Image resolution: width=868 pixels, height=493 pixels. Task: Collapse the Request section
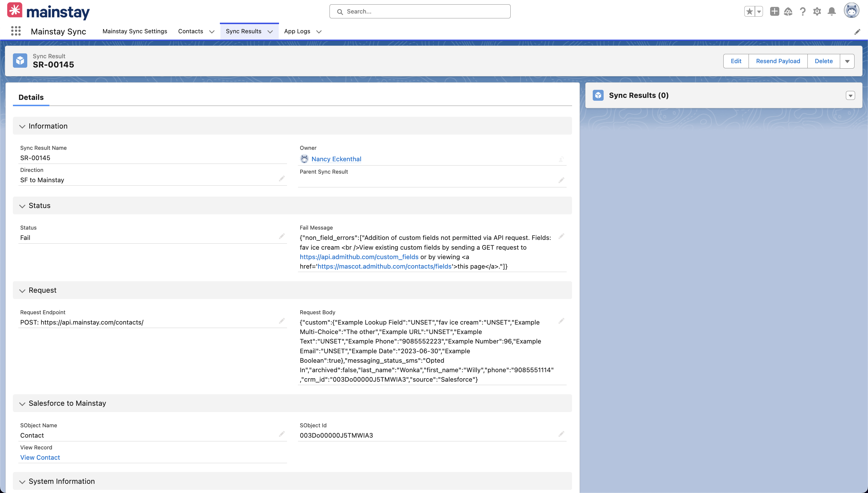click(22, 290)
